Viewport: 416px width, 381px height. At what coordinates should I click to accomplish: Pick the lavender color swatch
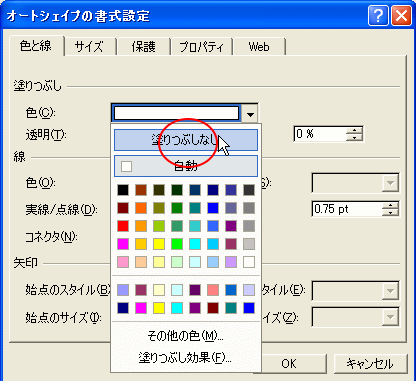tap(231, 262)
